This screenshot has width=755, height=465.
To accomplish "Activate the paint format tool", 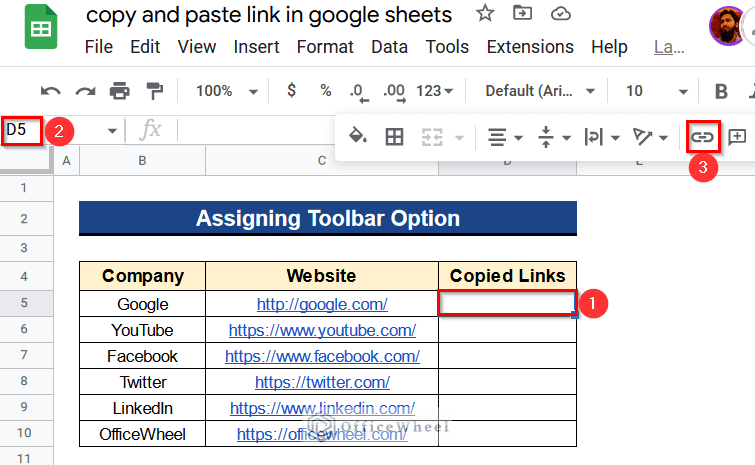I will [155, 90].
